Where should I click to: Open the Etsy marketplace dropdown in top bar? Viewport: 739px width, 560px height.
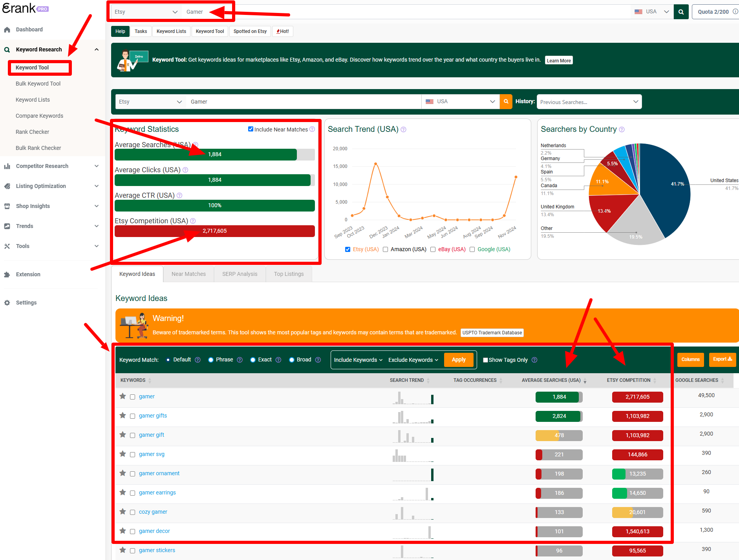pos(146,12)
